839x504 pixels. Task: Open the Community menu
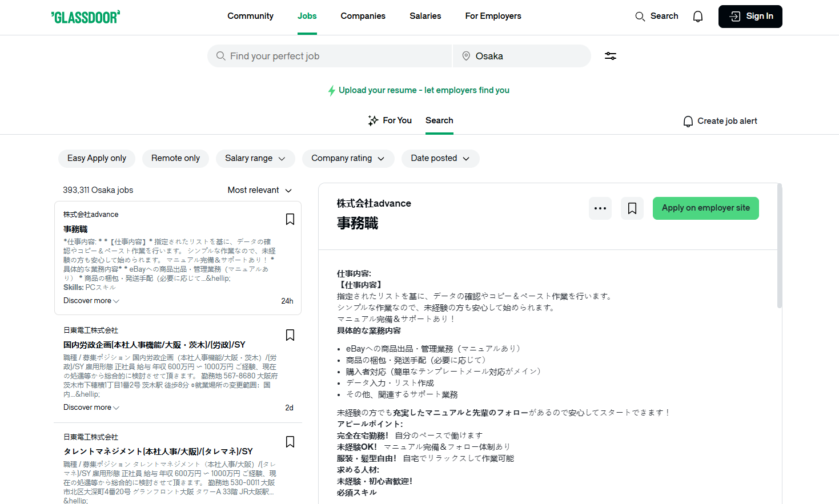[250, 16]
